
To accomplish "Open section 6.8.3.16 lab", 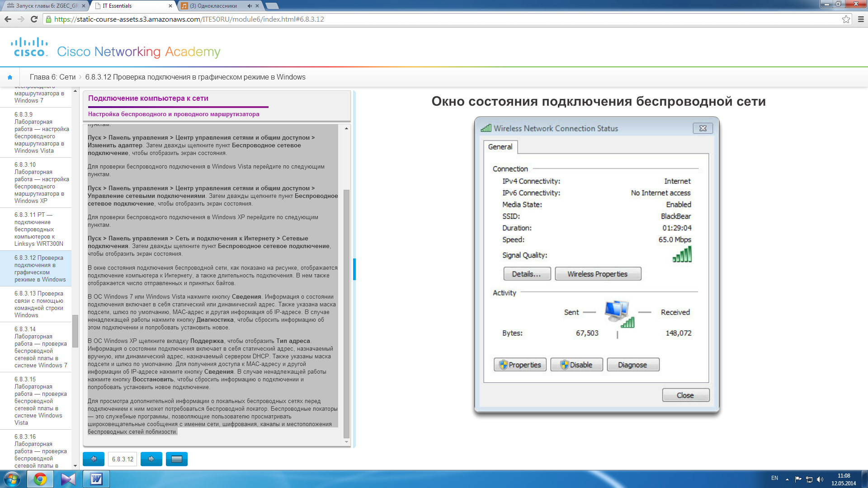I will 41,451.
